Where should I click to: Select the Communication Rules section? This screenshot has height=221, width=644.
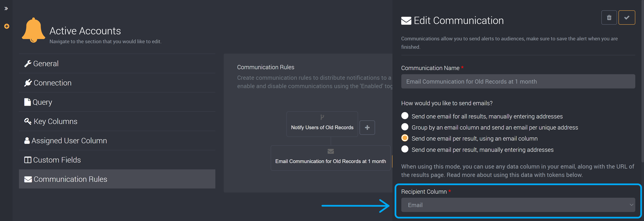[x=117, y=179]
